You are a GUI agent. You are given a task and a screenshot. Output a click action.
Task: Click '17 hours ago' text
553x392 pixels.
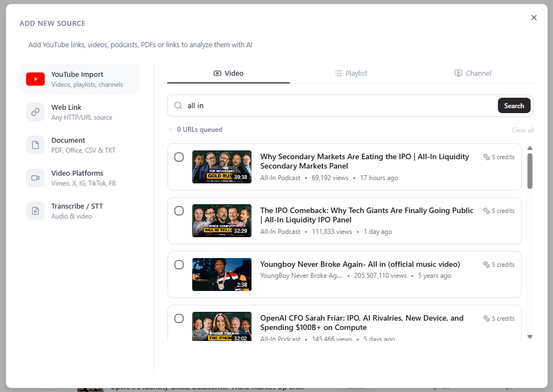click(379, 178)
